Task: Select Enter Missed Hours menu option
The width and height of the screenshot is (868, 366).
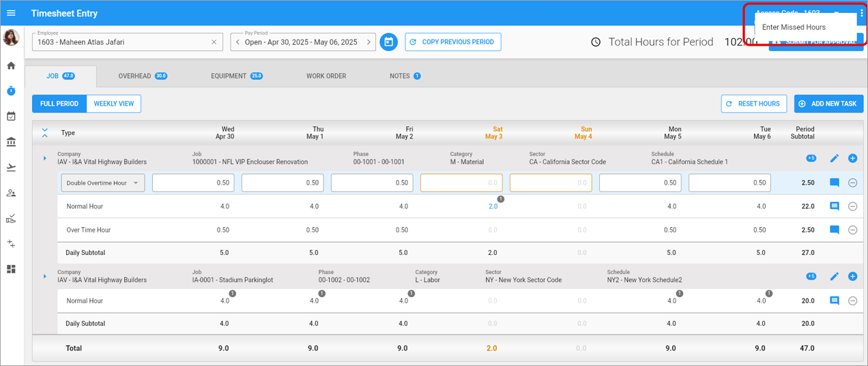Action: 805,27
